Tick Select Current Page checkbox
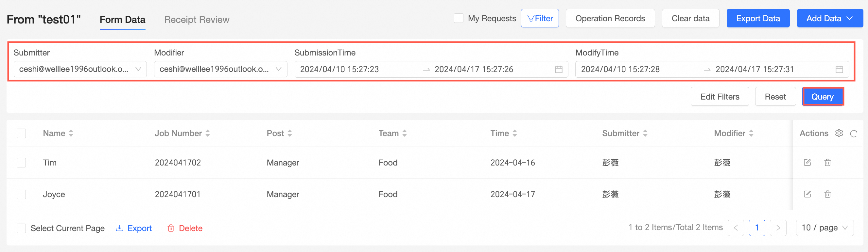The width and height of the screenshot is (868, 252). [21, 228]
